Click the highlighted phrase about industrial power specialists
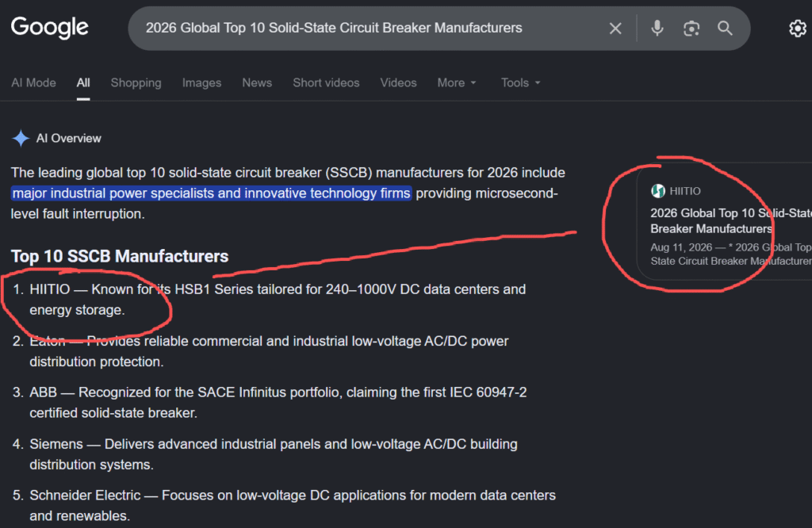812x528 pixels. tap(211, 193)
